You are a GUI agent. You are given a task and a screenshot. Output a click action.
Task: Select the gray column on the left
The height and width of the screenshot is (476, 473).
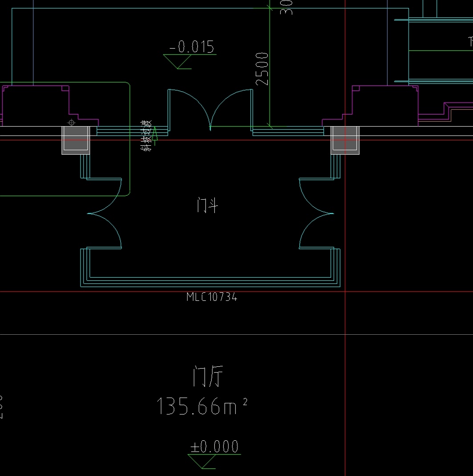click(76, 140)
